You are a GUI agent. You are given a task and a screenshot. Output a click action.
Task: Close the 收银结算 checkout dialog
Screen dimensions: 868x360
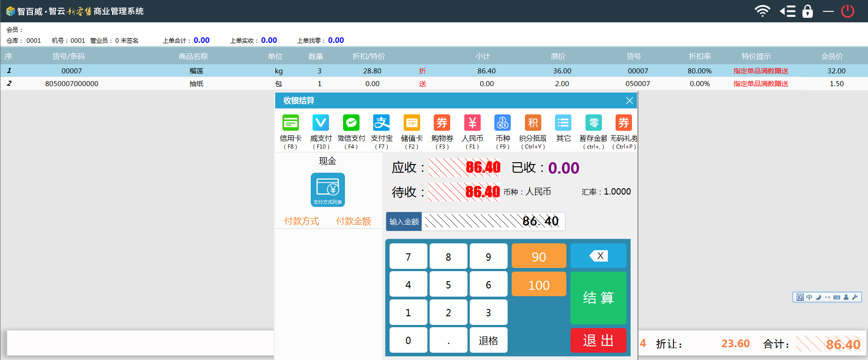(629, 101)
